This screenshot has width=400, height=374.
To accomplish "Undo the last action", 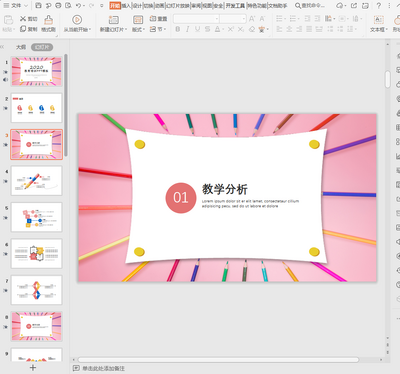I will click(79, 6).
